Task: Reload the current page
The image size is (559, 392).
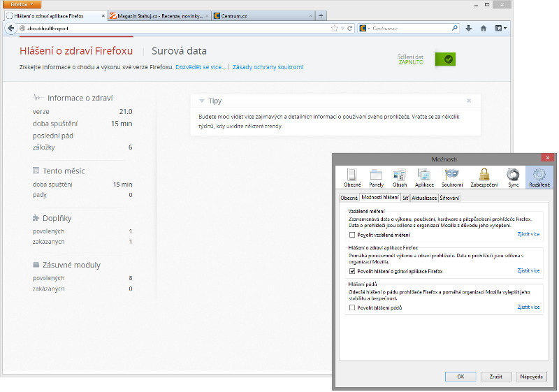Action: (350, 29)
